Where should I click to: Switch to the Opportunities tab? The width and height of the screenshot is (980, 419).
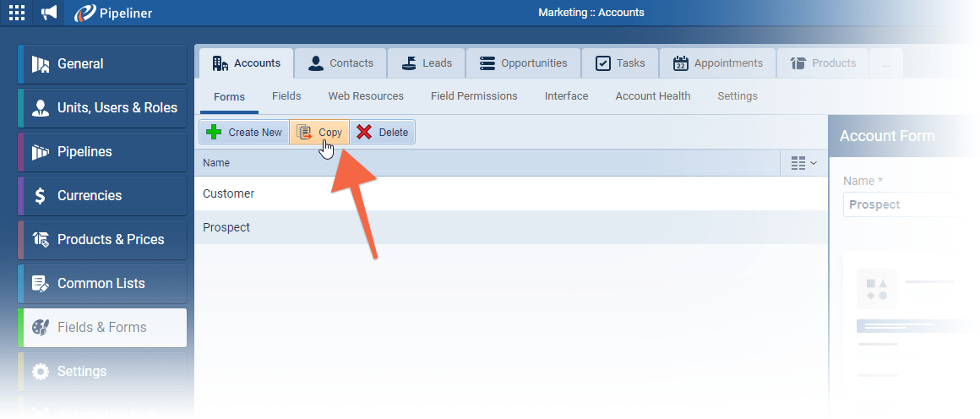coord(523,63)
